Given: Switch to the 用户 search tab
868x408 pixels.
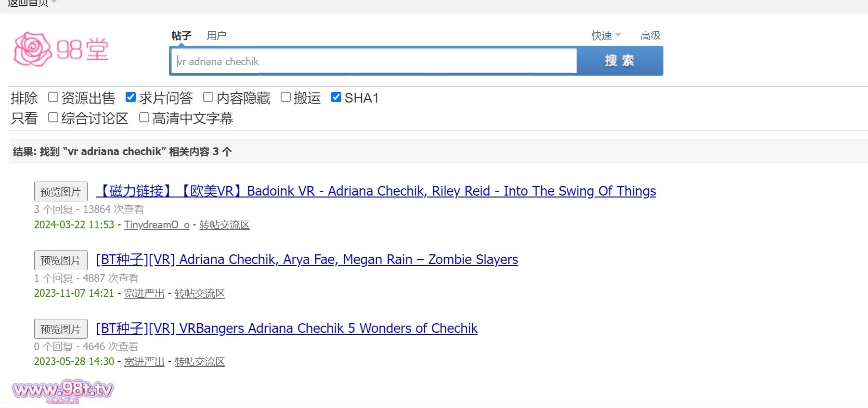Looking at the screenshot, I should (x=216, y=36).
